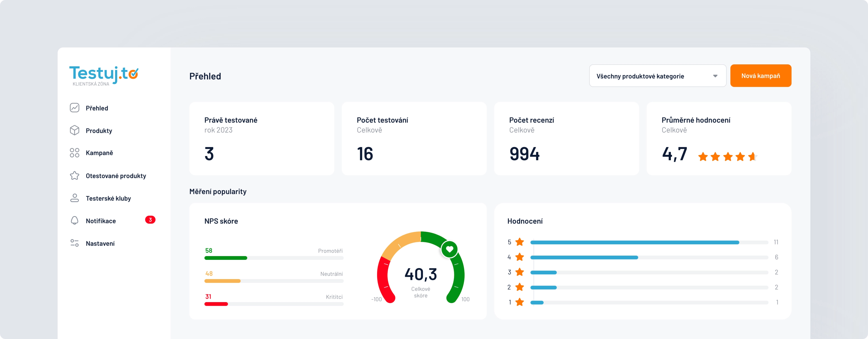Click the heart marker on NPS gauge
This screenshot has height=339, width=868.
449,249
